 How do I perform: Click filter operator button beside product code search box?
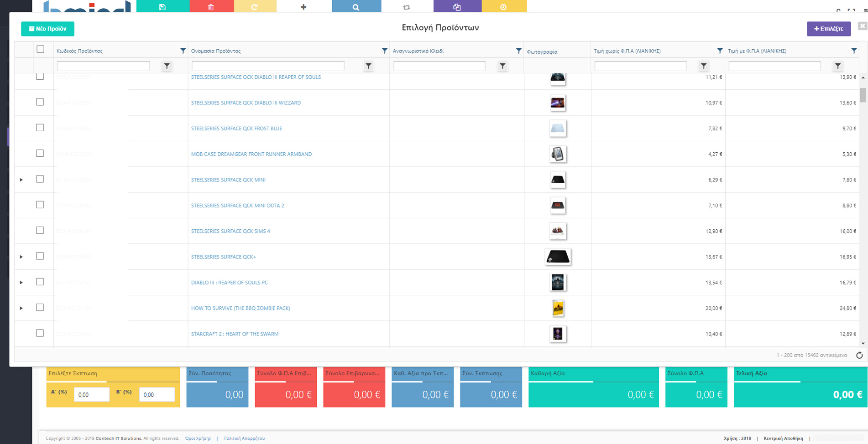167,66
